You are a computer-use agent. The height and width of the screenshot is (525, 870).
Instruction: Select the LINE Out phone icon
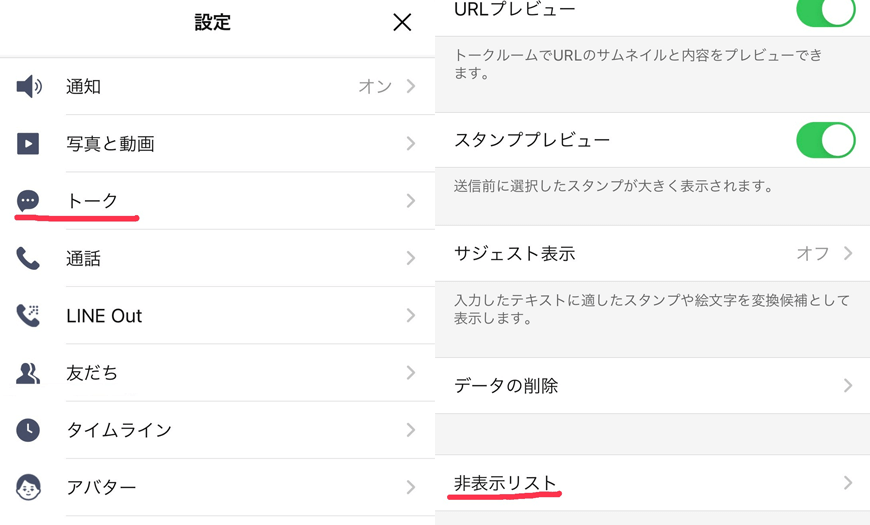(28, 316)
